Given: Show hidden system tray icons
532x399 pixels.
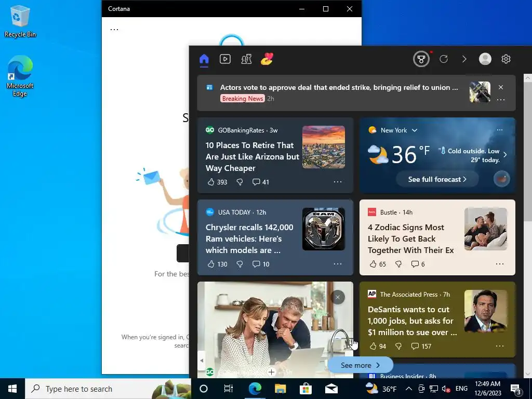Looking at the screenshot, I should pyautogui.click(x=409, y=389).
